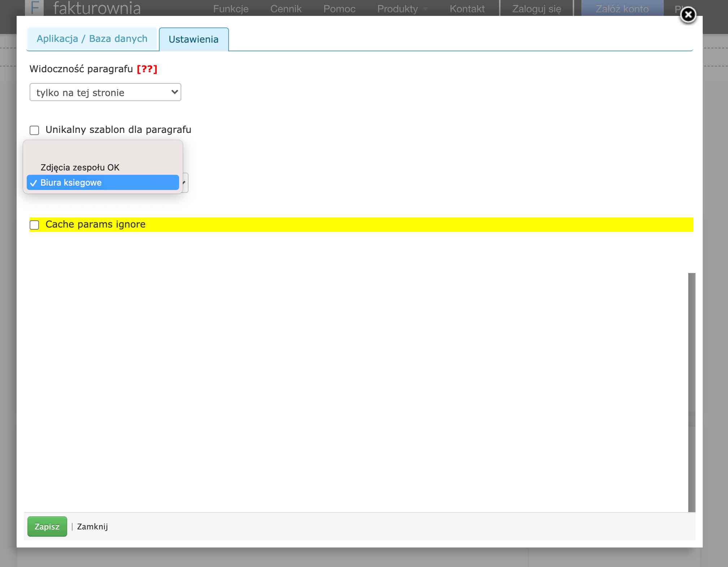Click the Fakturownia "F" logo icon
The width and height of the screenshot is (728, 567).
35,8
